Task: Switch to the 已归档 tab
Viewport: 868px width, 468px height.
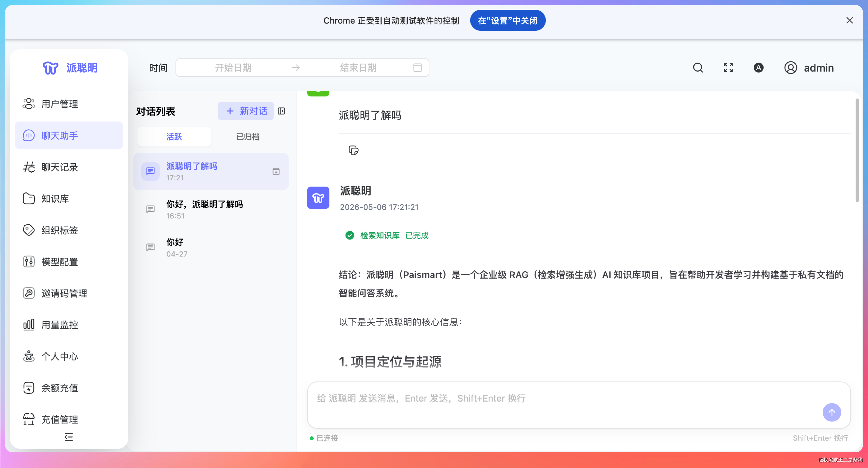Action: 248,137
